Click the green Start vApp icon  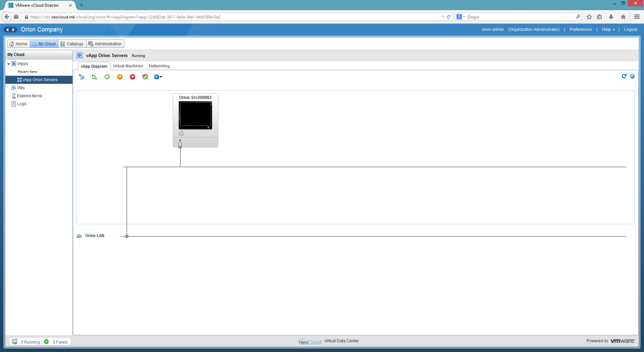click(x=107, y=77)
